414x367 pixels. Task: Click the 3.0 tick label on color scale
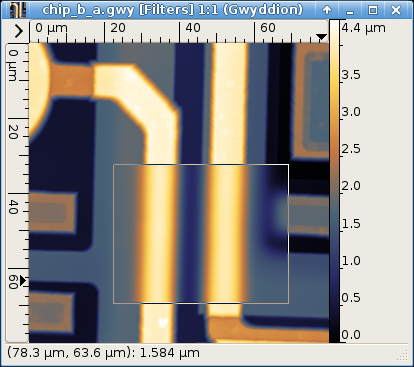coord(351,112)
